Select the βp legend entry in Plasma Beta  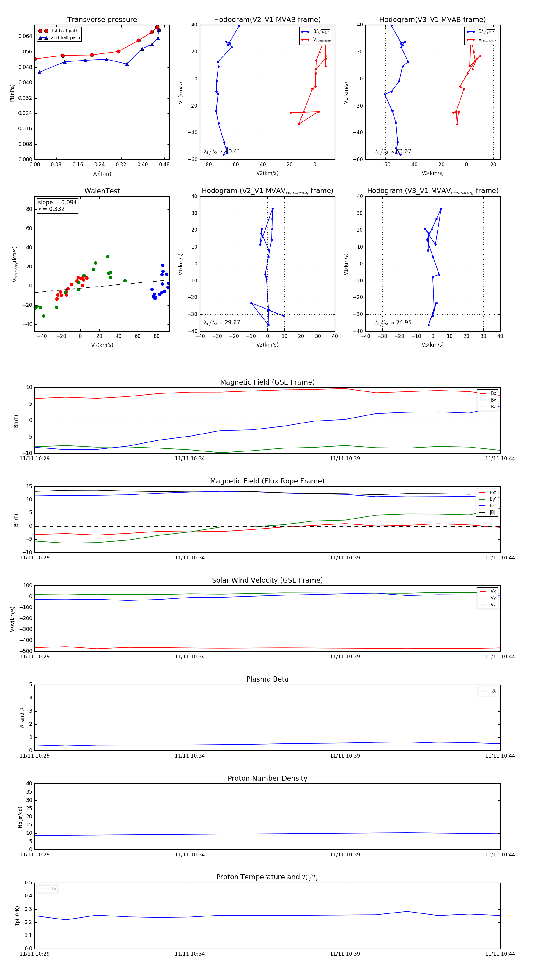488,691
